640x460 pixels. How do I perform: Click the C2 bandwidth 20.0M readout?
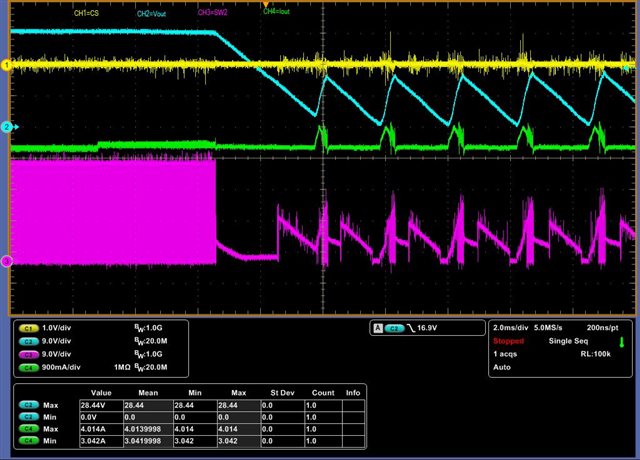tap(151, 341)
